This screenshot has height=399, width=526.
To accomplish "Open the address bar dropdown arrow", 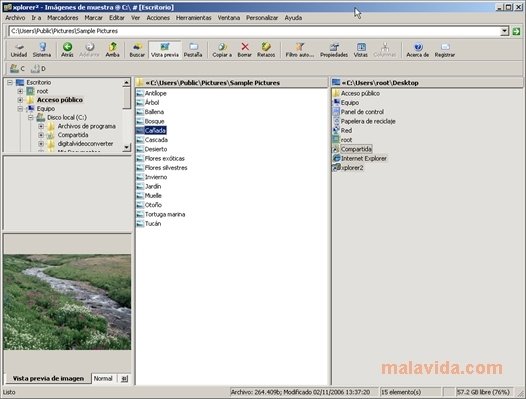I will coord(505,31).
